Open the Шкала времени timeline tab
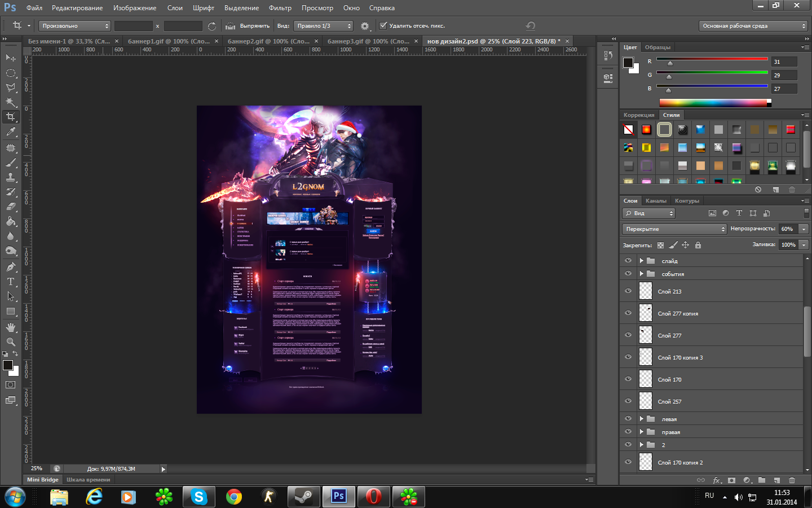 pyautogui.click(x=88, y=480)
